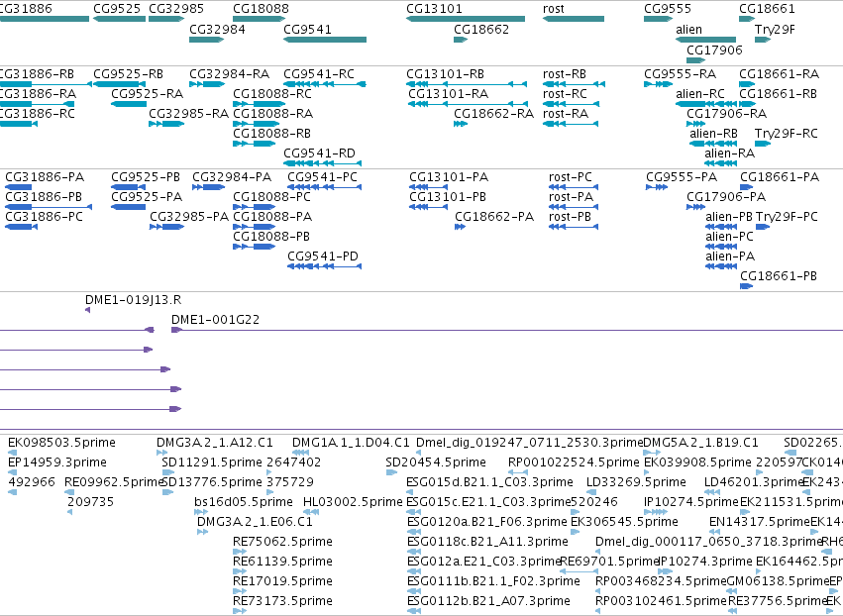
Task: Select protein CG32984-PA
Action: point(209,187)
